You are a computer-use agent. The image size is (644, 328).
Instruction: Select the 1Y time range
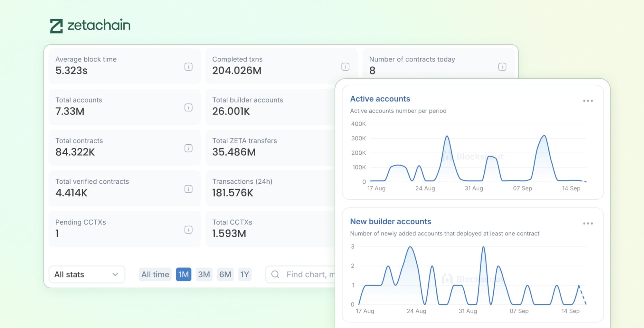[x=245, y=275]
